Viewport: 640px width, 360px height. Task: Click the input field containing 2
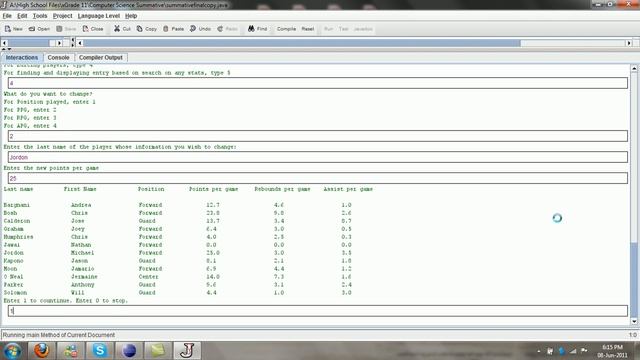[x=318, y=136]
